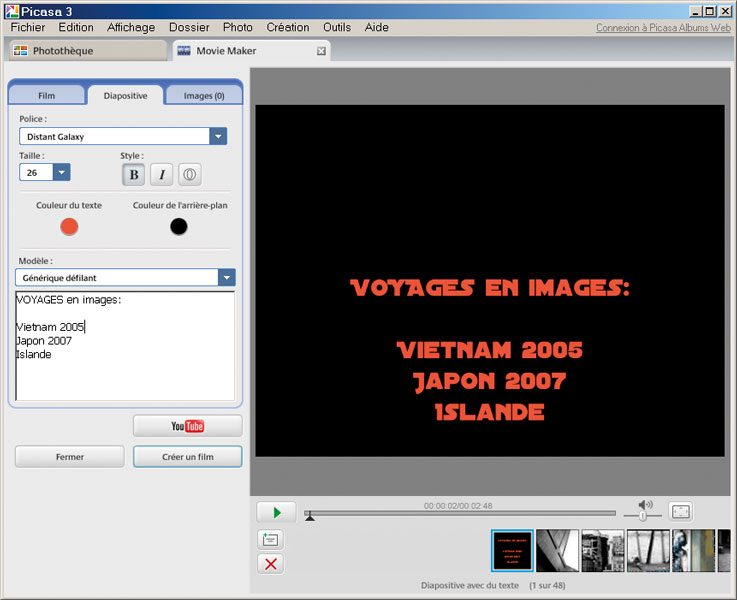Screen dimensions: 737x600
Task: Close the Movie Maker tab
Action: [321, 51]
